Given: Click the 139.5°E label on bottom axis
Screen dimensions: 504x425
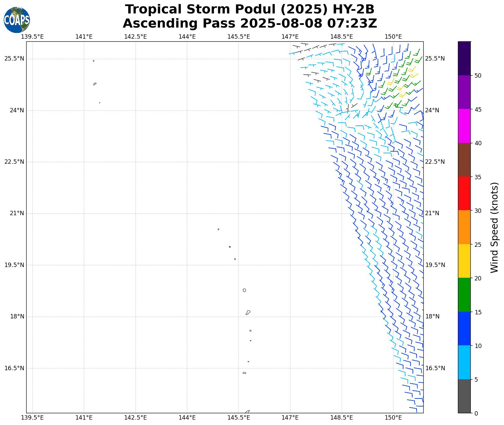Looking at the screenshot, I should (x=32, y=418).
